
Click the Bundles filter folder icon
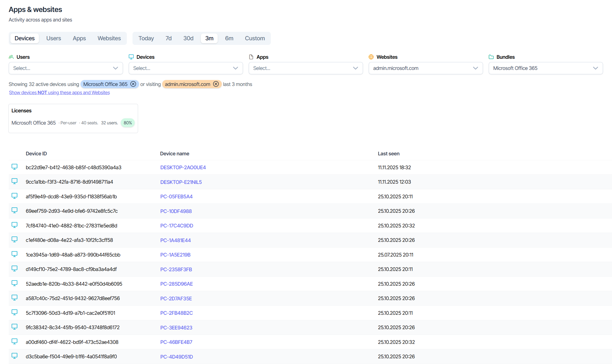pos(491,57)
